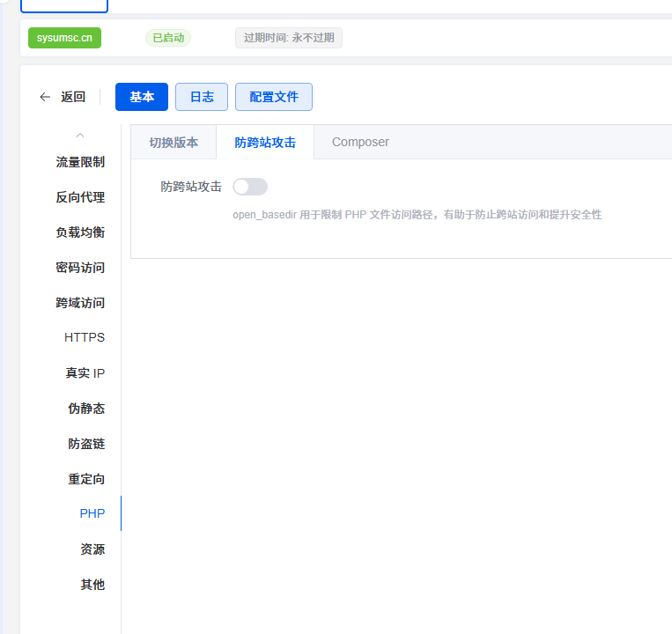
Task: Choose 重定向 from the sidebar
Action: pyautogui.click(x=86, y=479)
